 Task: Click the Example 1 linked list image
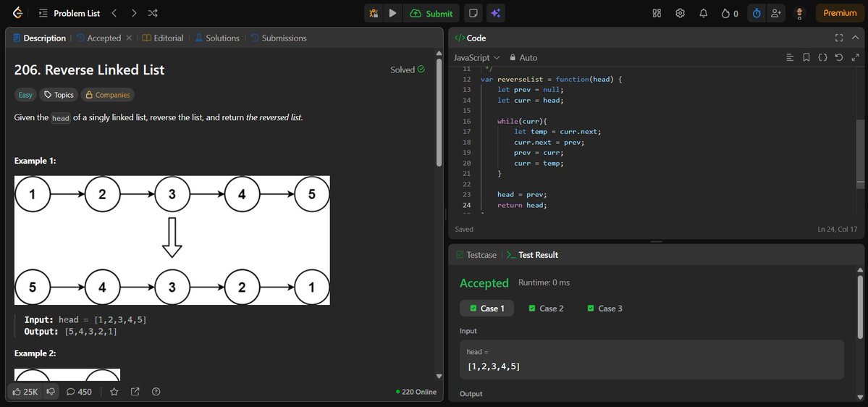(172, 240)
